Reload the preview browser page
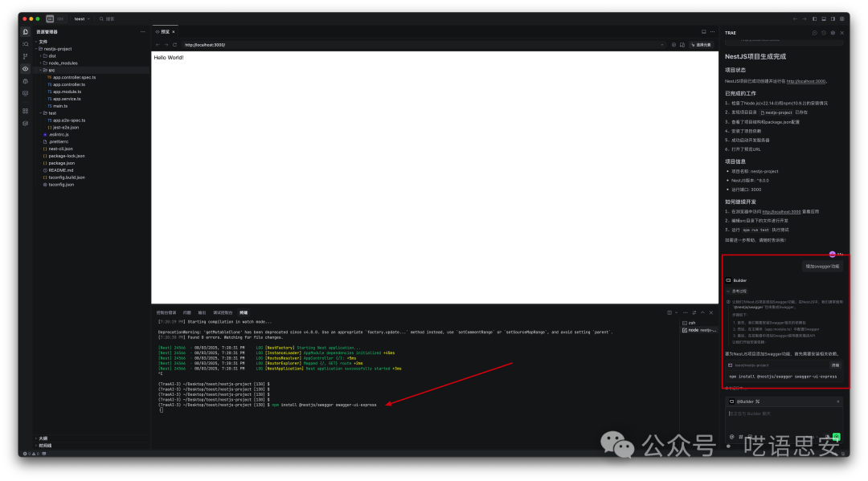This screenshot has height=481, width=868. pos(174,45)
